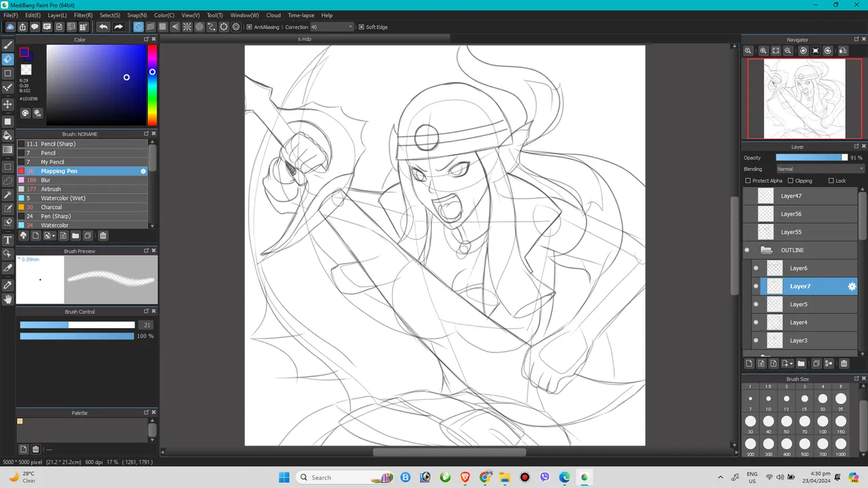
Task: Open the Help menu
Action: coord(327,15)
